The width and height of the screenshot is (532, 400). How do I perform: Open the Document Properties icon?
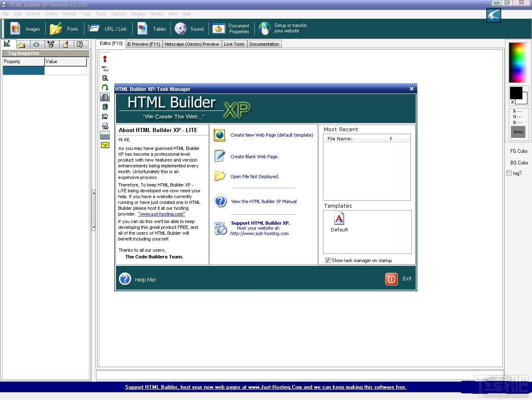[219, 28]
